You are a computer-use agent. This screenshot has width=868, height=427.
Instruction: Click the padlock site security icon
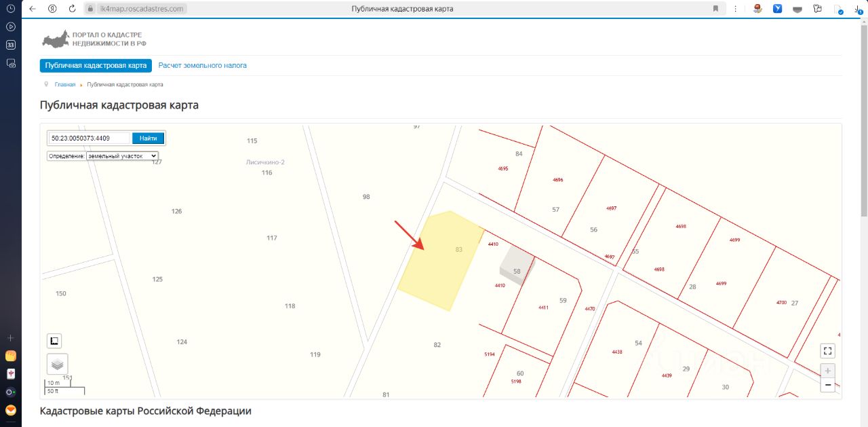pyautogui.click(x=90, y=9)
